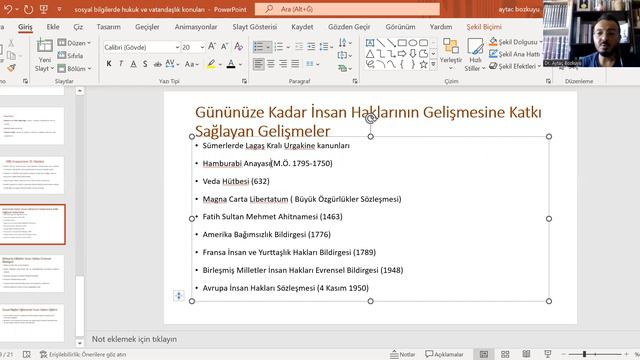
Task: Open Gözden Geçir tab
Action: click(x=349, y=27)
